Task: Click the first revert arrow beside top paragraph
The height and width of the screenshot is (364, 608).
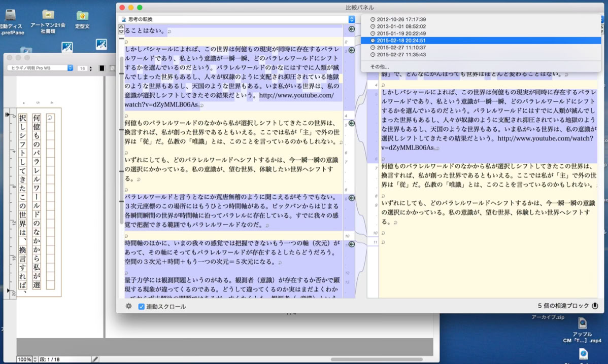Action: 352,29
